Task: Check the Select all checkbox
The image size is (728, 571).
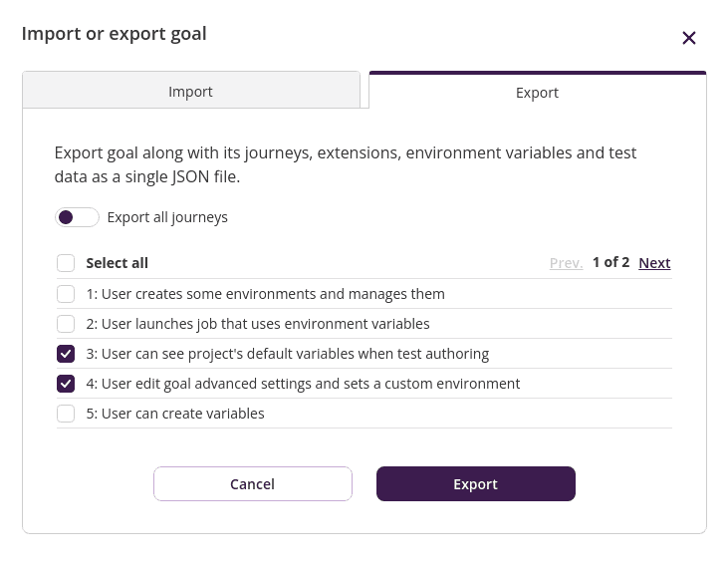Action: [66, 263]
